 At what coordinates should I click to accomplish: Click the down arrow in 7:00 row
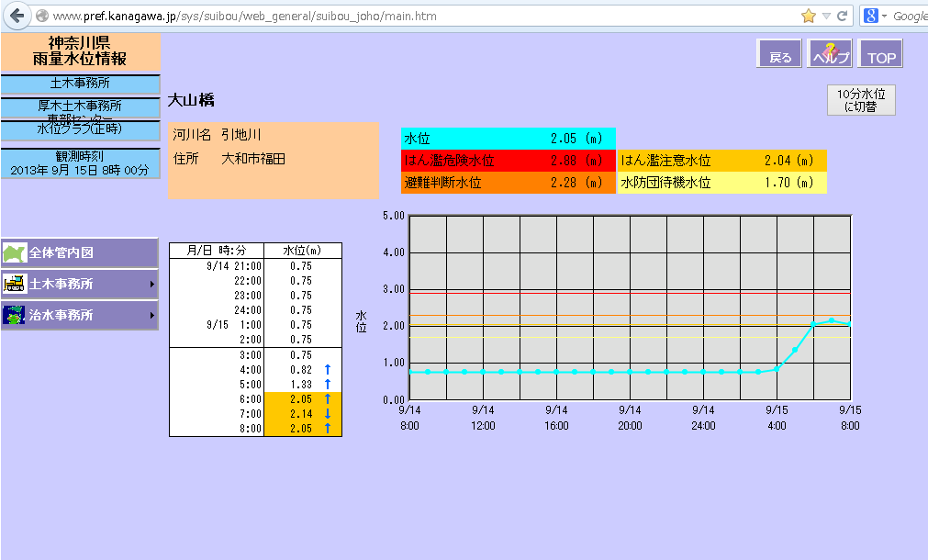point(328,414)
